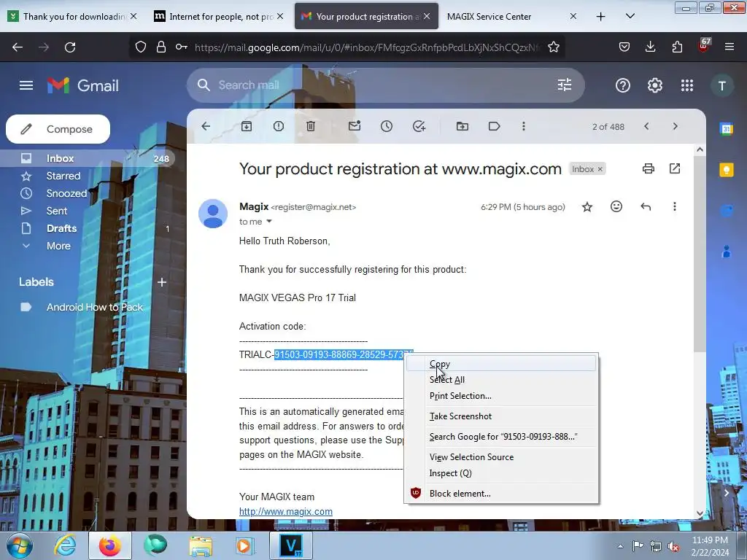Add to Tasks icon in toolbar

419,126
